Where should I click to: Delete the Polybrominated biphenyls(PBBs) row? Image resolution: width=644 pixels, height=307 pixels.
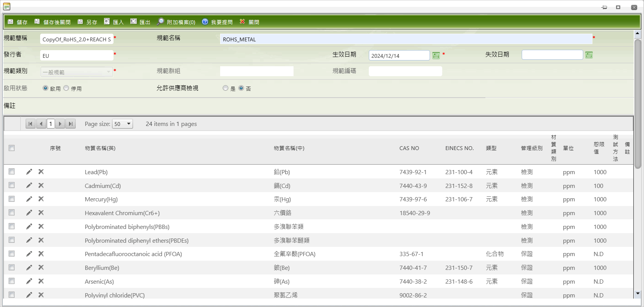pos(41,227)
